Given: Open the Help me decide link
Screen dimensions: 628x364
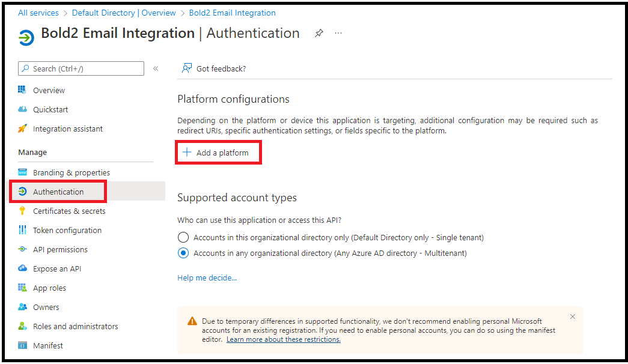Looking at the screenshot, I should tap(207, 278).
